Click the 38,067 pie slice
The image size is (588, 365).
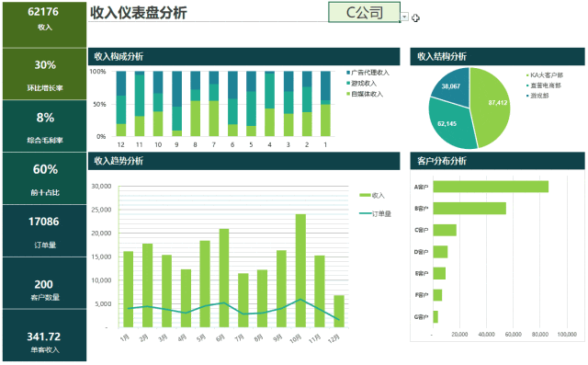pos(452,87)
